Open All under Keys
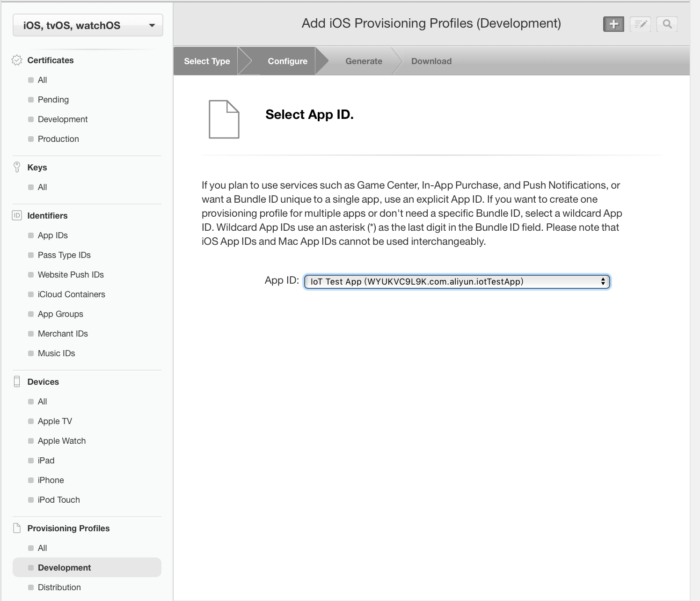 [x=42, y=187]
